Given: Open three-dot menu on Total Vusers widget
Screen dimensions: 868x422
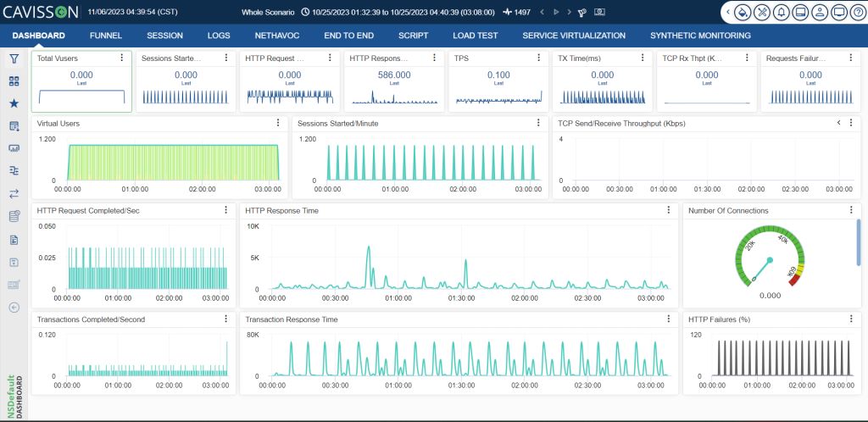Looking at the screenshot, I should (x=122, y=58).
